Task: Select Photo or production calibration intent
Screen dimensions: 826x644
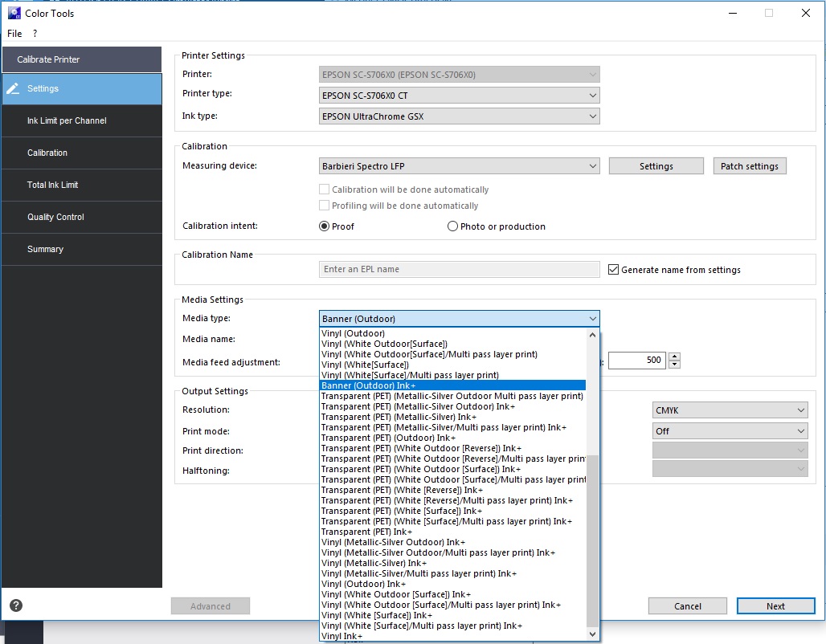Action: [x=452, y=226]
